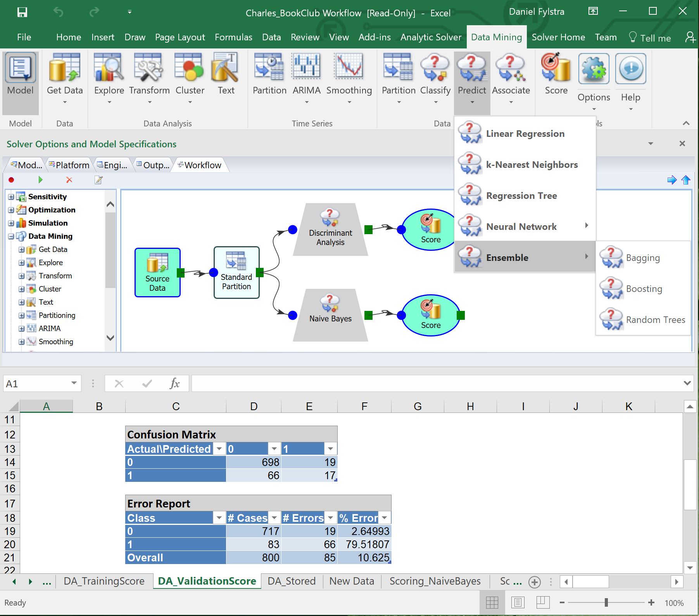Select Linear Regression from Predict menu
Image resolution: width=699 pixels, height=616 pixels.
[525, 134]
